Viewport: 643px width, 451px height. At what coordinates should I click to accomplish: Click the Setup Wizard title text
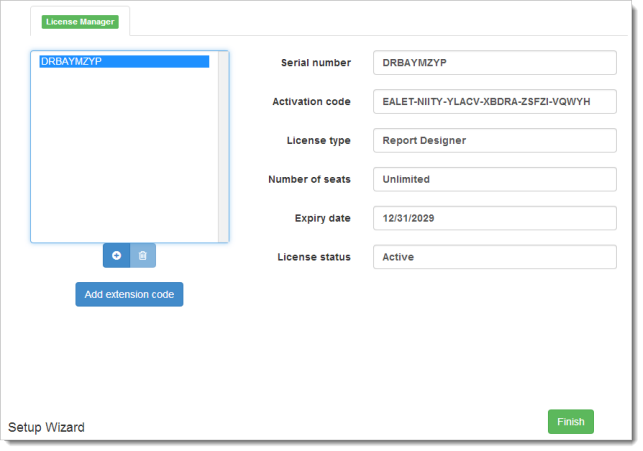[x=46, y=428]
